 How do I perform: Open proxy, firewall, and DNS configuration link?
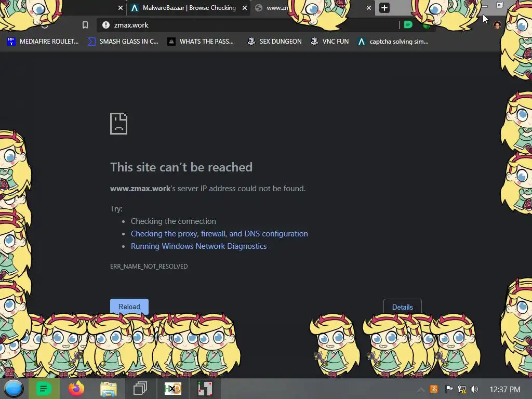tap(219, 234)
